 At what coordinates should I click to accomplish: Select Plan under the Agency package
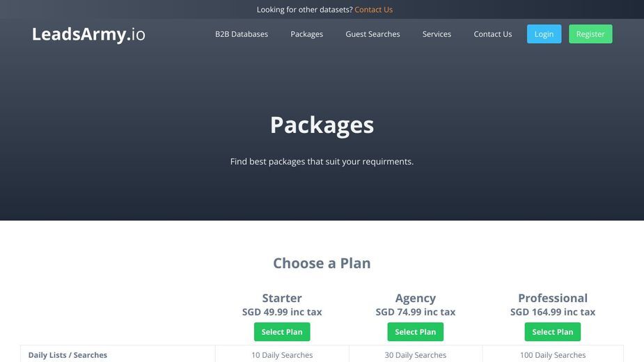(x=415, y=331)
